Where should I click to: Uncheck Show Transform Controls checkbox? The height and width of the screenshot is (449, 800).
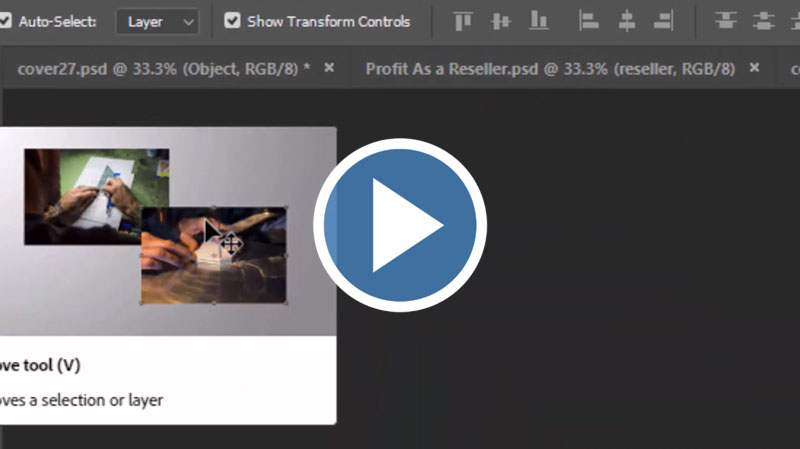(233, 21)
